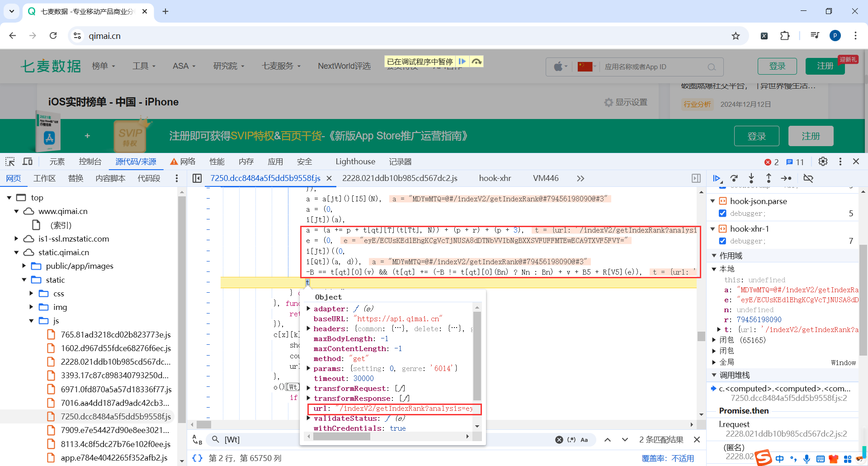Image resolution: width=868 pixels, height=466 pixels.
Task: Resume script execution in the debugger sidebar
Action: pos(717,178)
